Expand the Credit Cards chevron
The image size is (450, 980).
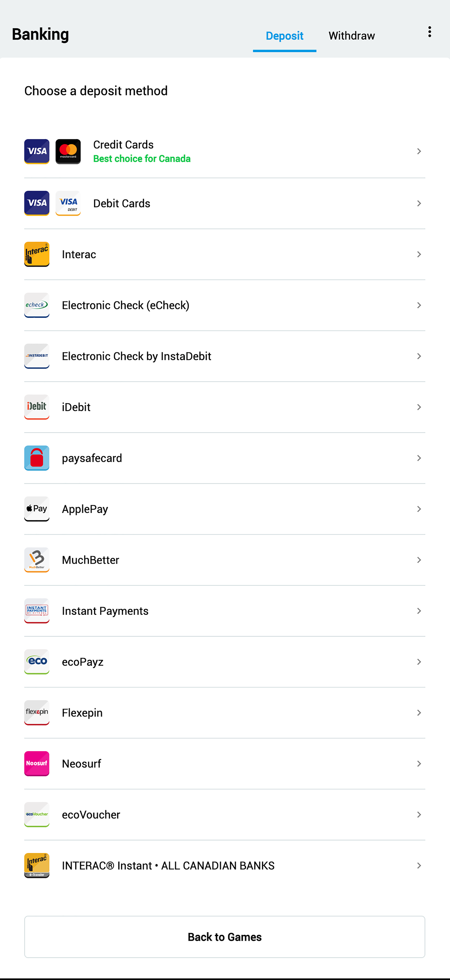[419, 151]
